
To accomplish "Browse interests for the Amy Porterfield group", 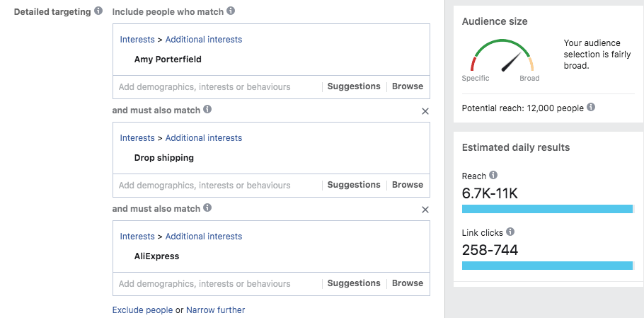I will click(408, 86).
